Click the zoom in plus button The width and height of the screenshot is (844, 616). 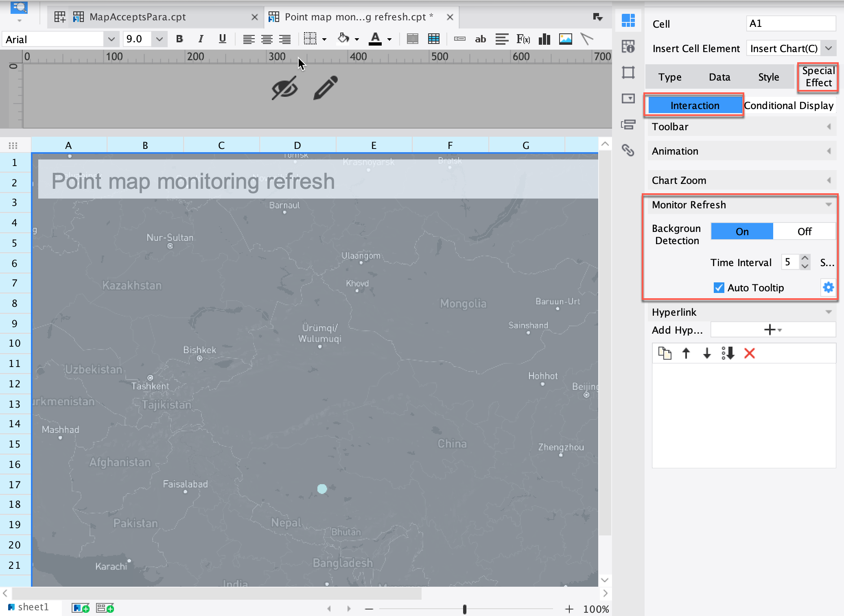point(569,609)
